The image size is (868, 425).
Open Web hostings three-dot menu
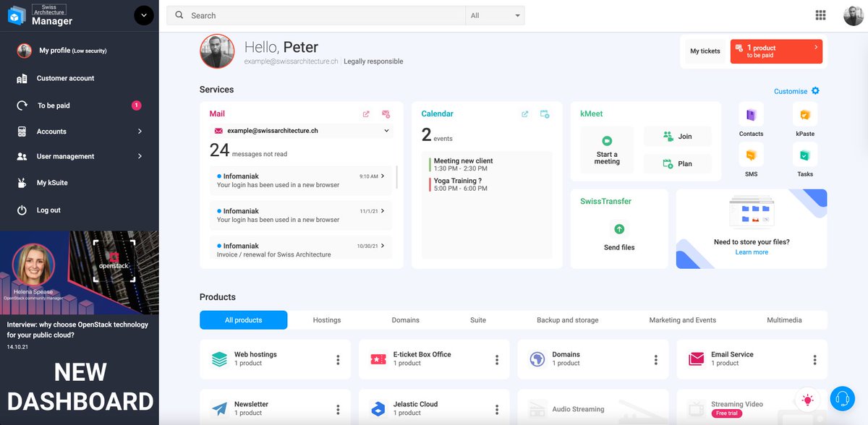coord(338,359)
